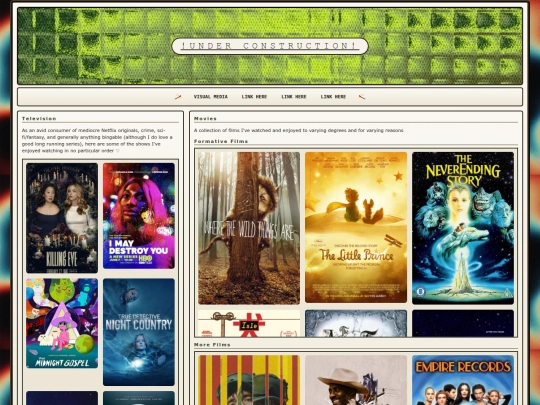Open the red and yellow striped poster
This screenshot has width=540, height=405.
point(249,380)
